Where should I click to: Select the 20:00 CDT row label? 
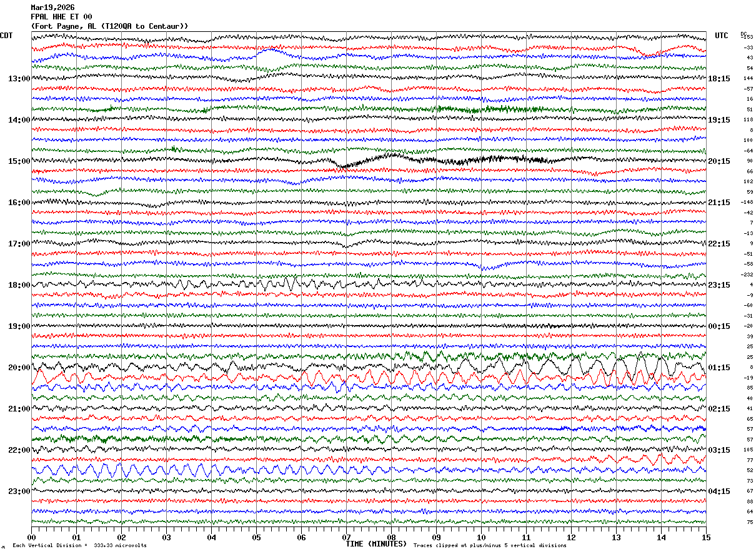(19, 368)
